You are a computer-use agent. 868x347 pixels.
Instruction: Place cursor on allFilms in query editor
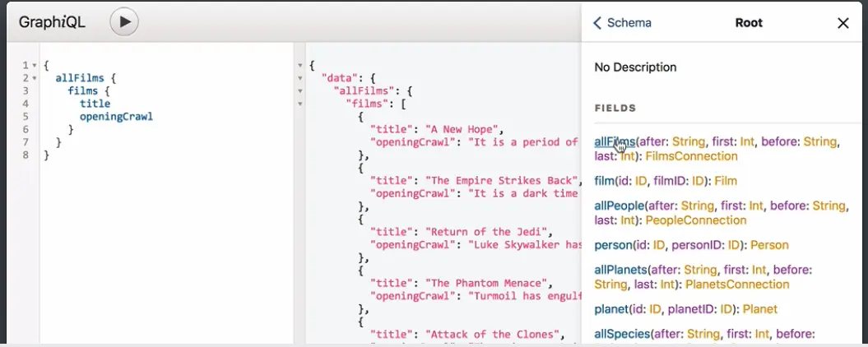click(80, 78)
